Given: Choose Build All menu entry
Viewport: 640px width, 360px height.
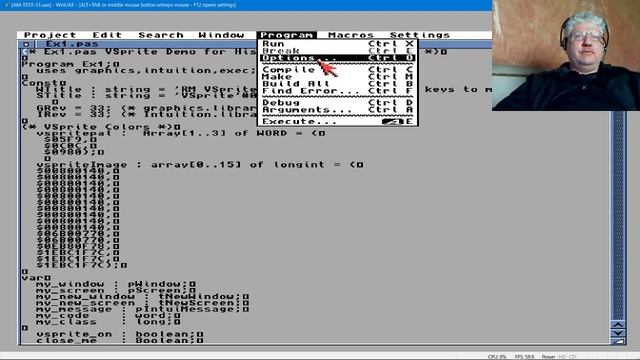Looking at the screenshot, I should point(338,84).
